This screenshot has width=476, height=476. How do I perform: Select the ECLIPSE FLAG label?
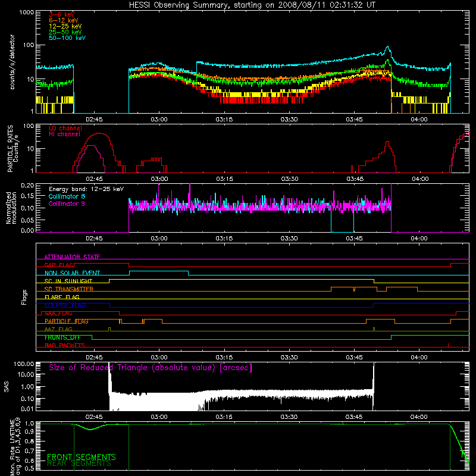click(65, 305)
